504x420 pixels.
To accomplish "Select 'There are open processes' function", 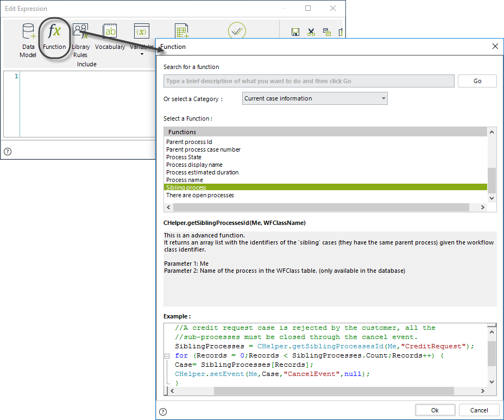I will (x=325, y=195).
